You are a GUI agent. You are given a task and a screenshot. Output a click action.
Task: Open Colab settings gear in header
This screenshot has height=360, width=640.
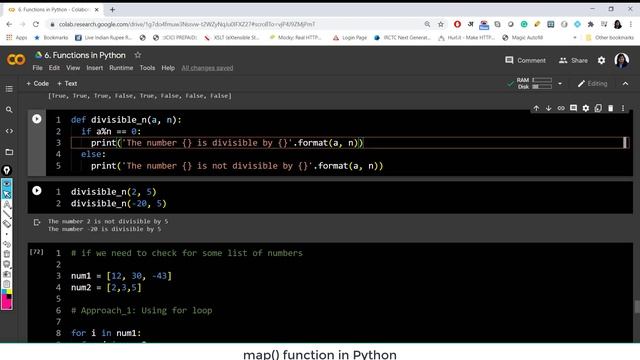[602, 60]
